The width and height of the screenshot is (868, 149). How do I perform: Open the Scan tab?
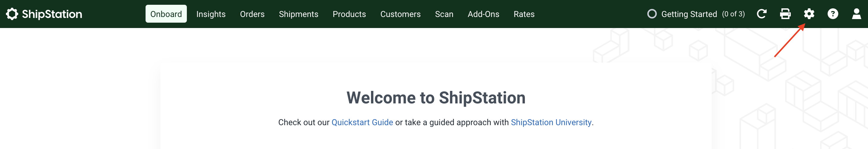[444, 14]
